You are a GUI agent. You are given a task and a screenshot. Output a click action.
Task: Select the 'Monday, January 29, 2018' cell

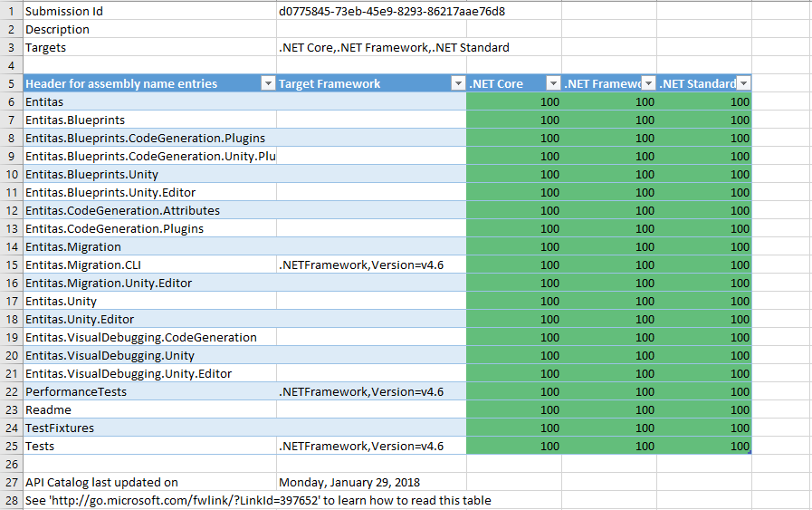371,483
